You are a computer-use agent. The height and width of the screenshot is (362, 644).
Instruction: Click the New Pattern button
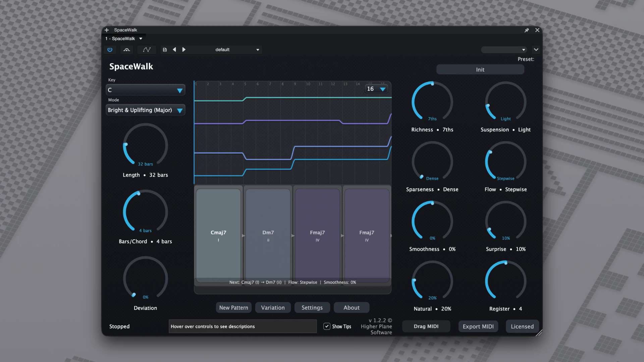point(234,308)
